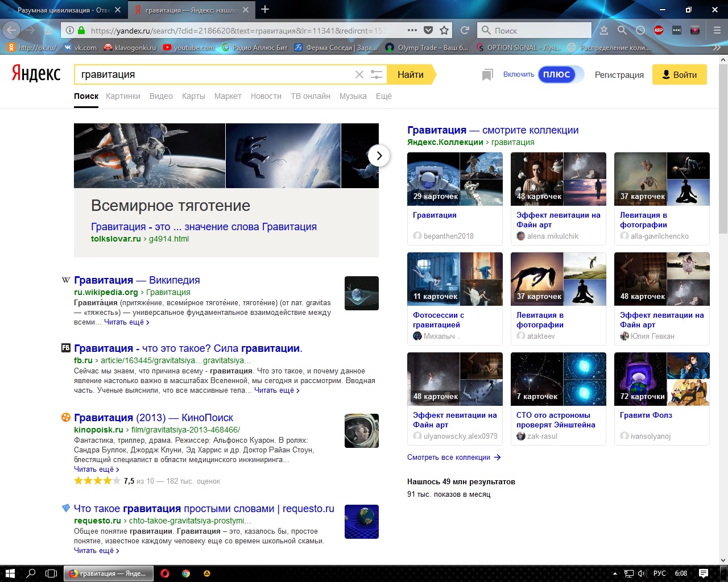This screenshot has height=582, width=728.
Task: Open the vk.com bookmark
Action: (80, 48)
